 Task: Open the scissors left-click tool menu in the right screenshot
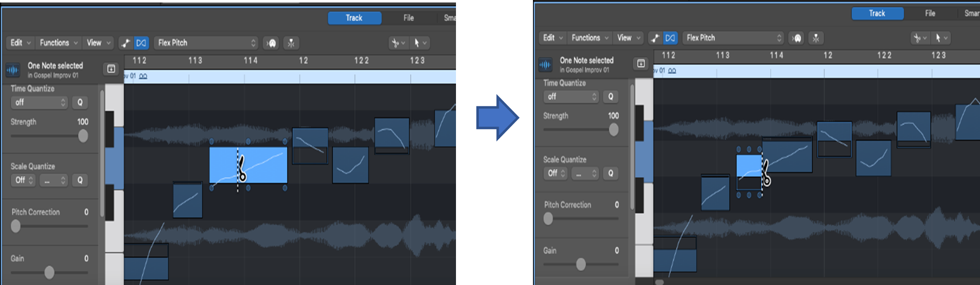pos(920,38)
